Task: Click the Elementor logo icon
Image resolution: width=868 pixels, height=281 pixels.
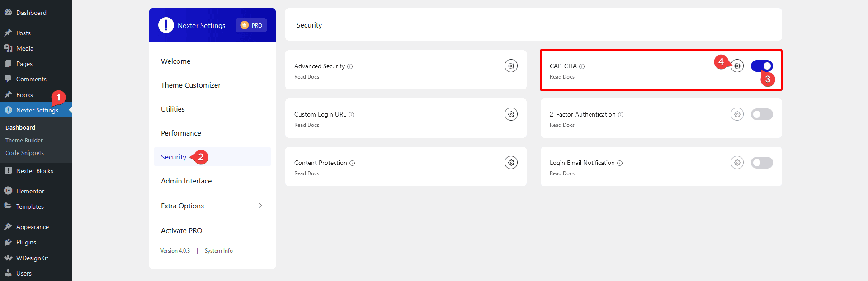Action: coord(8,191)
